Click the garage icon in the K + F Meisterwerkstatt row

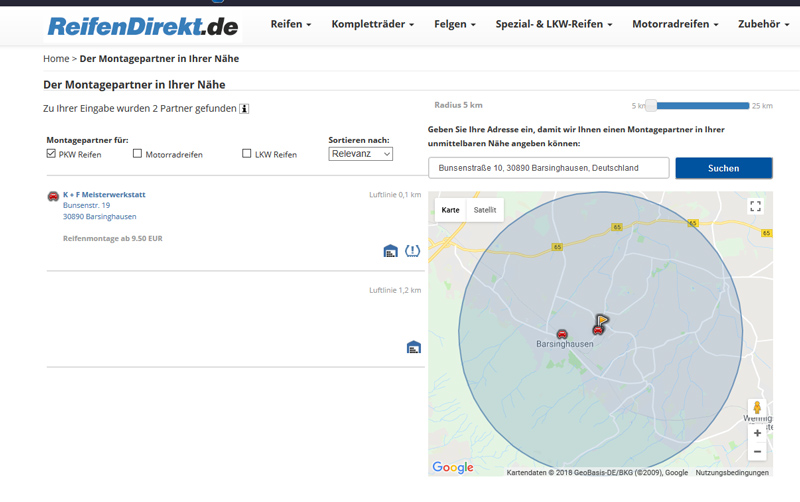[390, 250]
